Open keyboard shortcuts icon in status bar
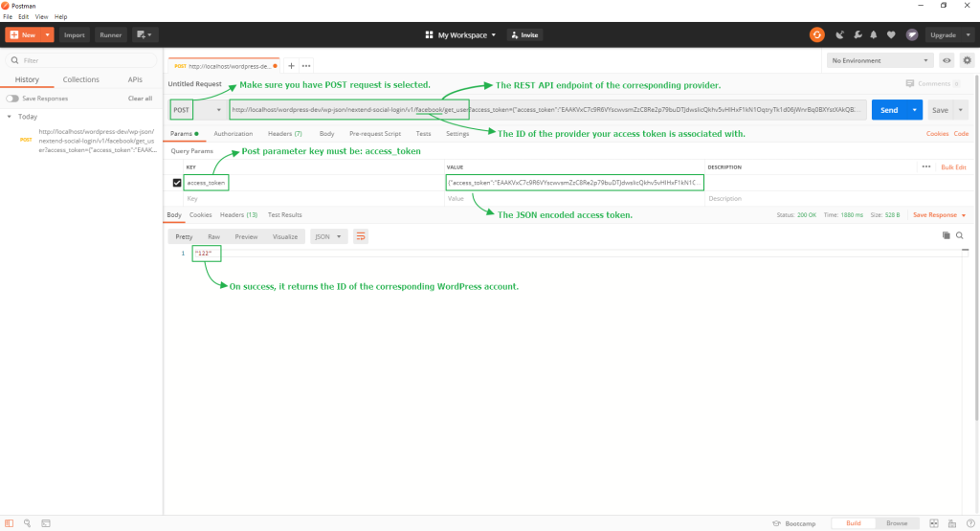 952,523
